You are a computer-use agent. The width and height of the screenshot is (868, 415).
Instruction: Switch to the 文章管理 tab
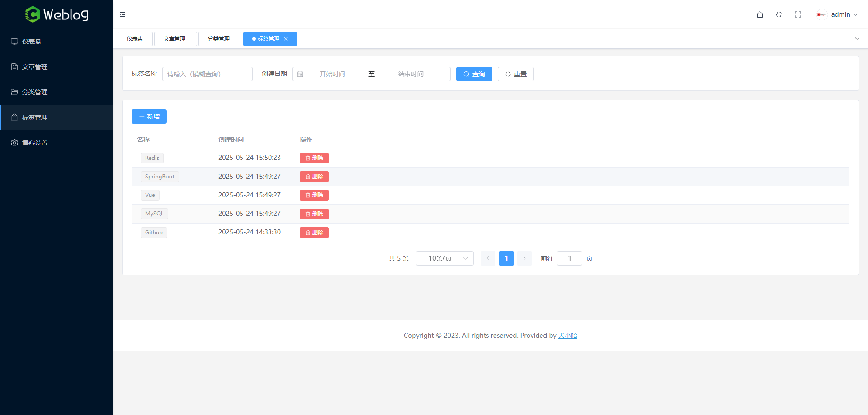coord(175,39)
